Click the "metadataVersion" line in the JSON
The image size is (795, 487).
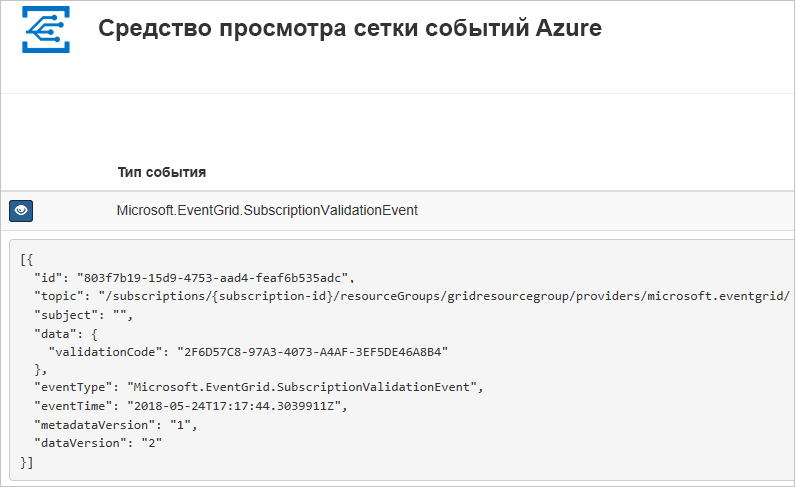click(x=116, y=425)
